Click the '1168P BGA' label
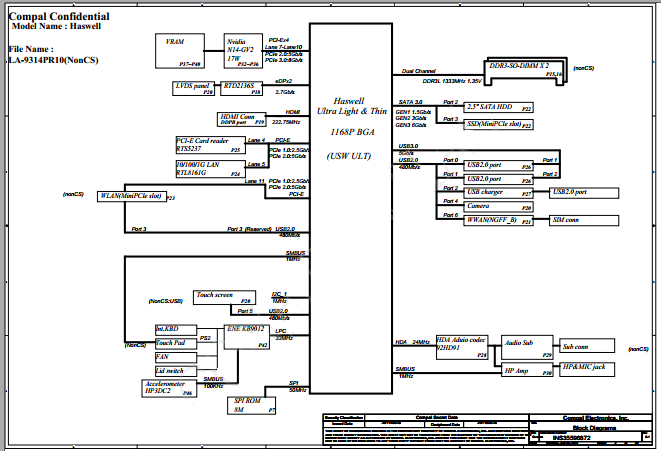The image size is (661, 451). click(352, 132)
